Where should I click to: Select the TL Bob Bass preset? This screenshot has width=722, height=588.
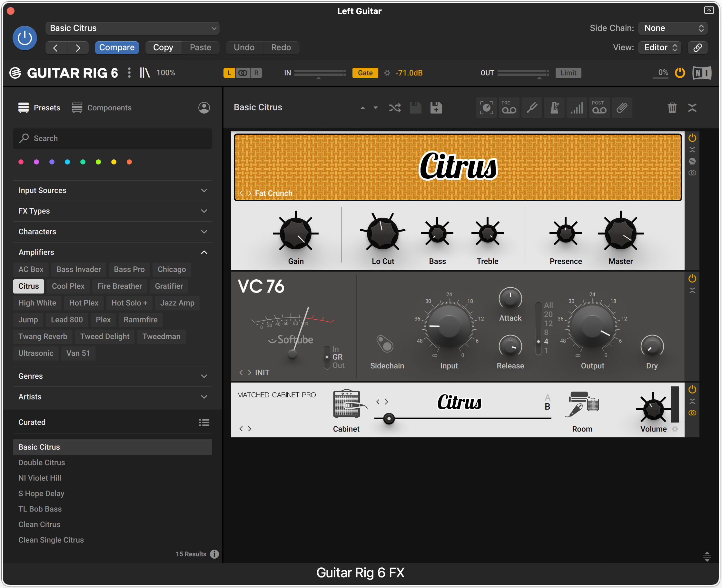[113, 509]
